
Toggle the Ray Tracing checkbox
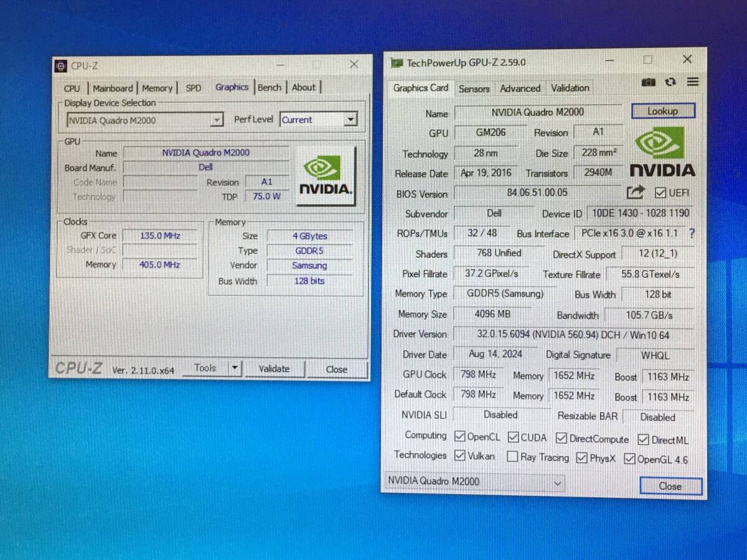512,457
